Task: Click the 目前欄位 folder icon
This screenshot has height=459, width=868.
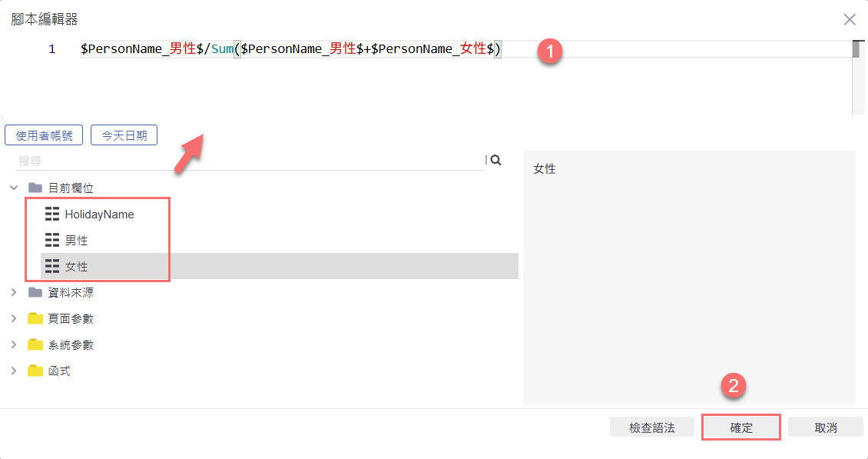Action: (35, 188)
